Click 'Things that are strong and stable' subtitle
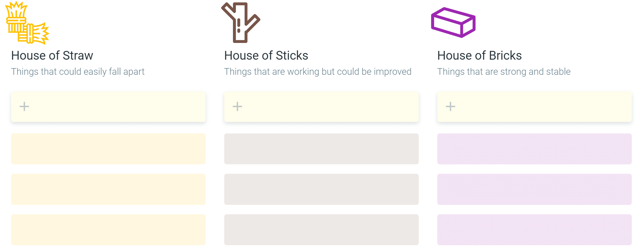 pyautogui.click(x=504, y=72)
